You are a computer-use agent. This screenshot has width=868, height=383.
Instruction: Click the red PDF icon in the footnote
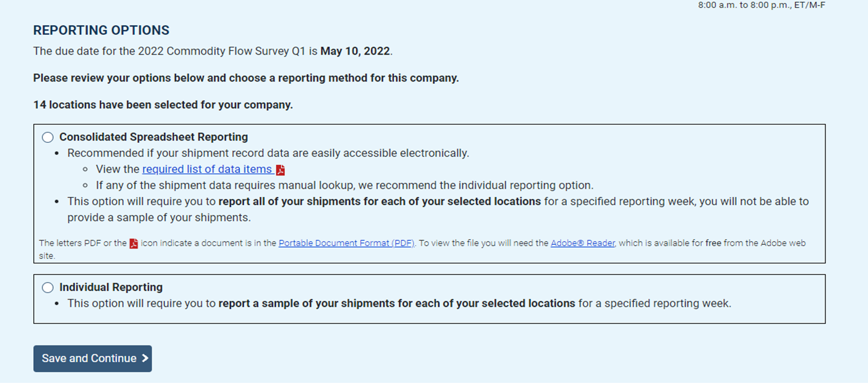point(134,244)
